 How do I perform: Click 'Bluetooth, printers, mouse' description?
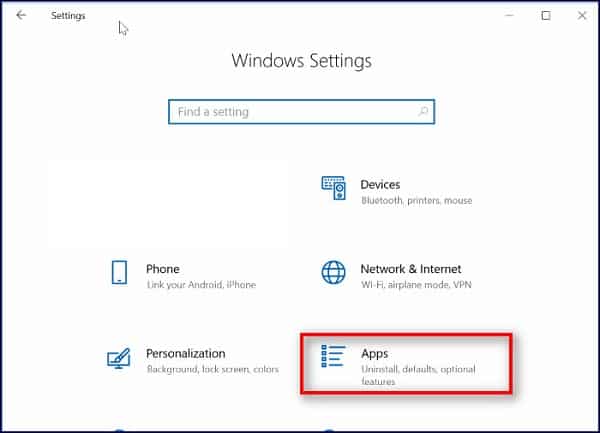pos(415,200)
